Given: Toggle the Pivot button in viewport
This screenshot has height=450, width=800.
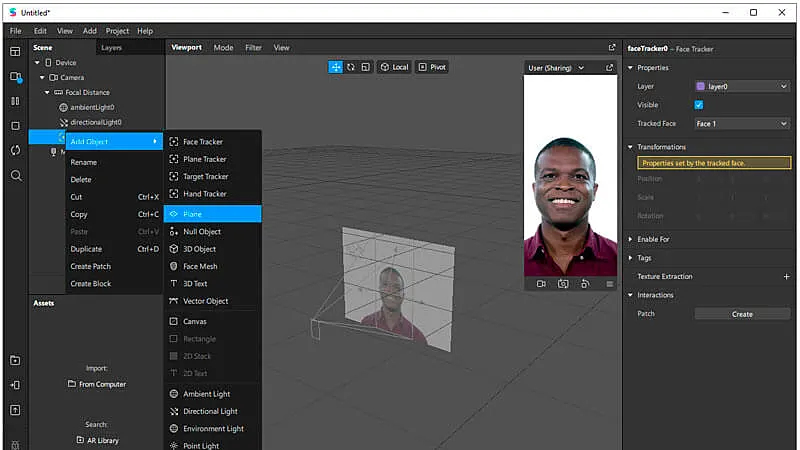Looking at the screenshot, I should pyautogui.click(x=432, y=67).
